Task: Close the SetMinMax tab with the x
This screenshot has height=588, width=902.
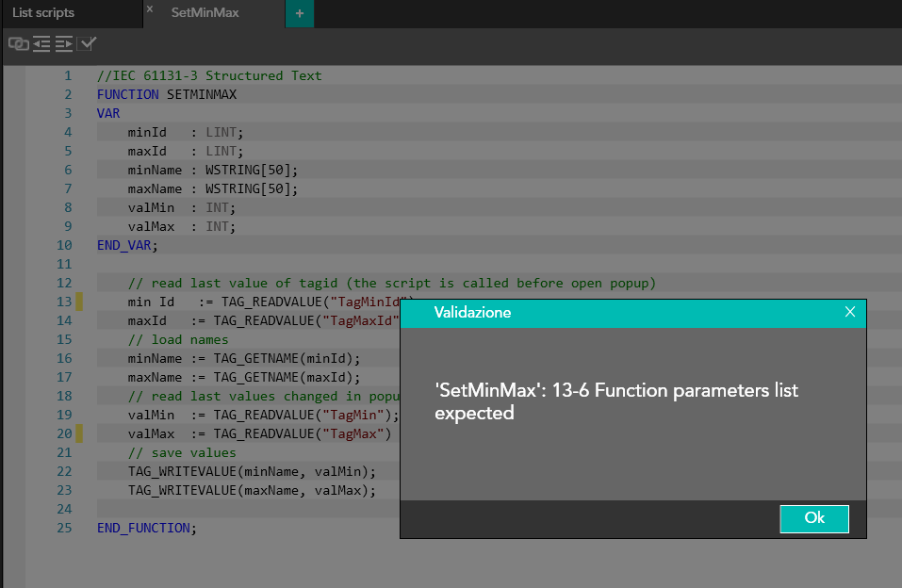Action: tap(150, 8)
